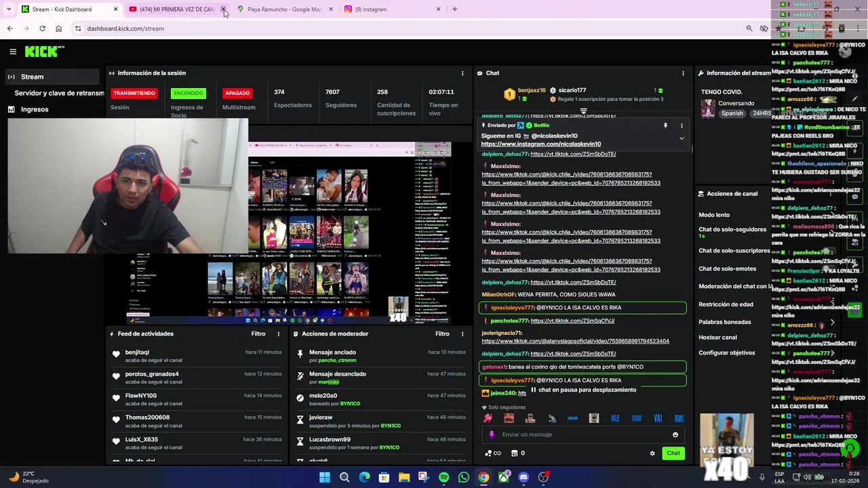Viewport: 868px width, 488px height.
Task: Open Palabras baneadas settings
Action: point(725,322)
